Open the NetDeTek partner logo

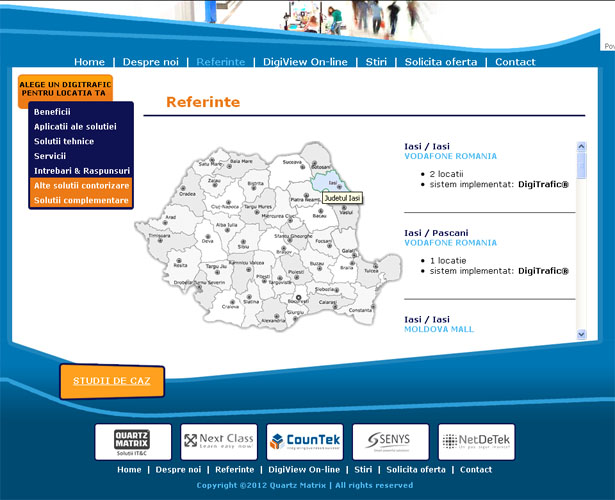tap(477, 442)
